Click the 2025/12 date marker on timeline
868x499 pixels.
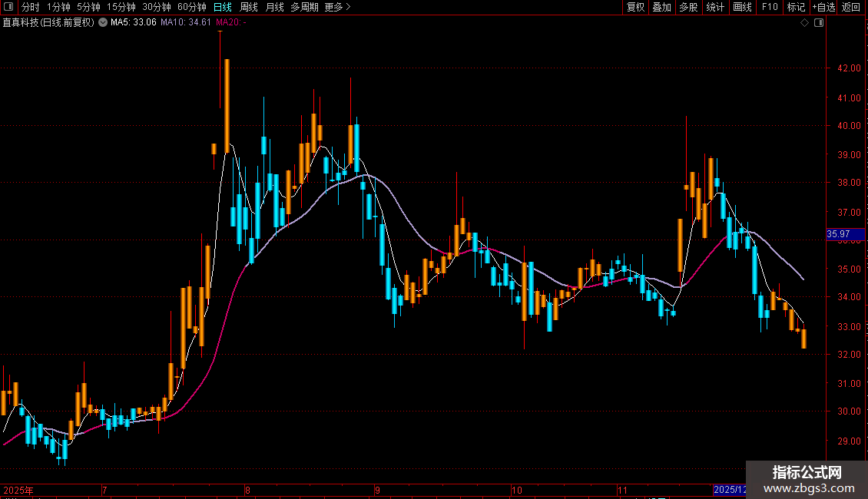(730, 490)
